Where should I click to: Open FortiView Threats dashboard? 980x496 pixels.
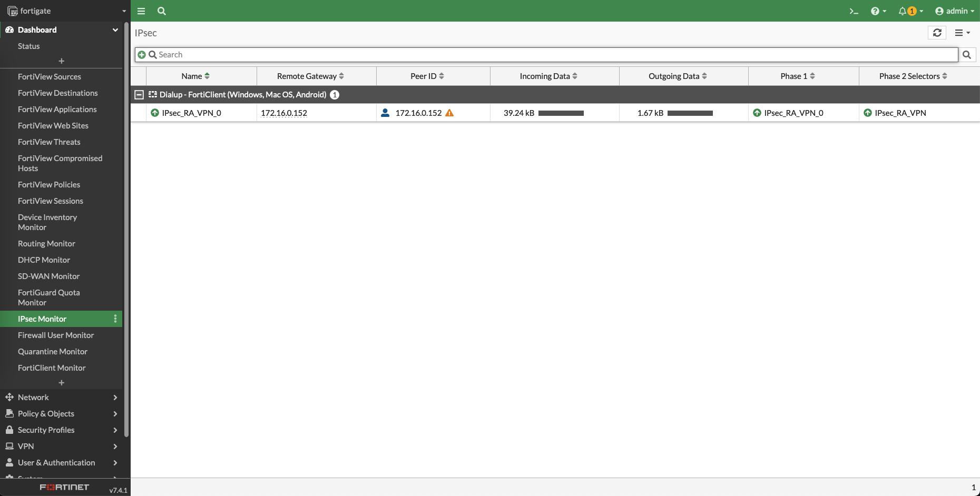click(49, 142)
